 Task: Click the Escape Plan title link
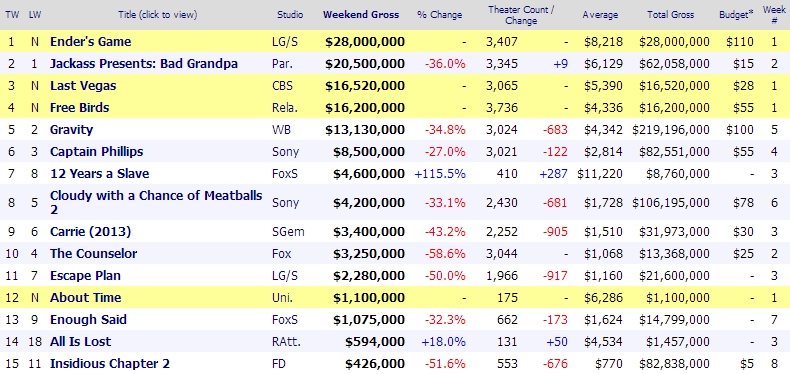click(x=85, y=275)
